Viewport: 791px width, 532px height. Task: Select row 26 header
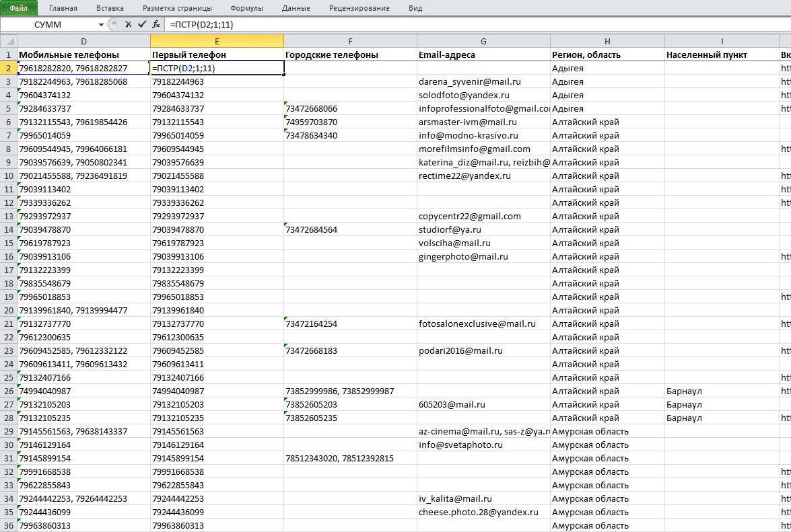9,391
